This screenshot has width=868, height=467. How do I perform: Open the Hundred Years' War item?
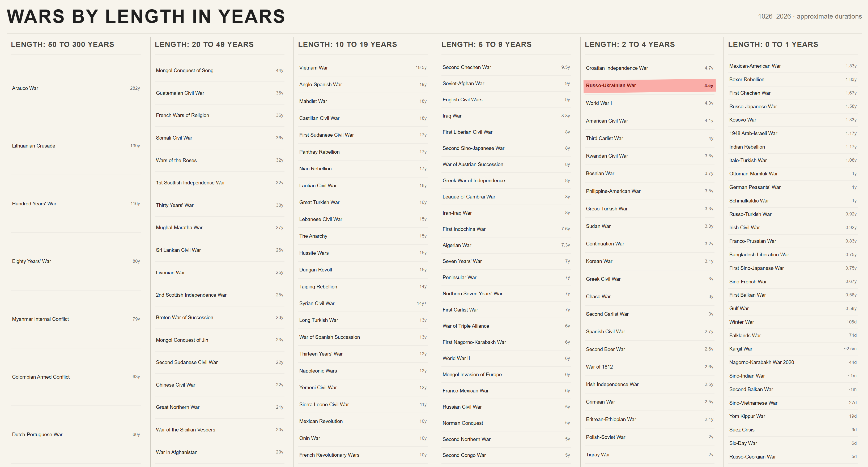point(76,204)
